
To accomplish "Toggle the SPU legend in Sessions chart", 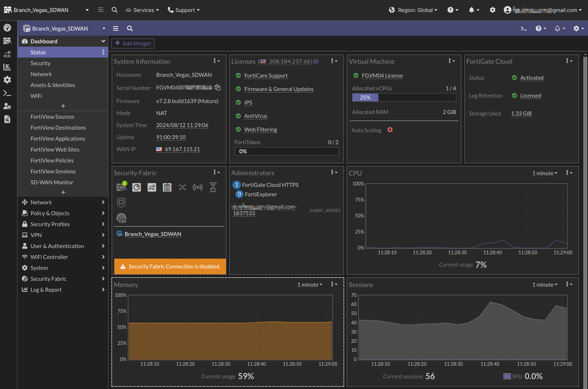I will pos(507,376).
